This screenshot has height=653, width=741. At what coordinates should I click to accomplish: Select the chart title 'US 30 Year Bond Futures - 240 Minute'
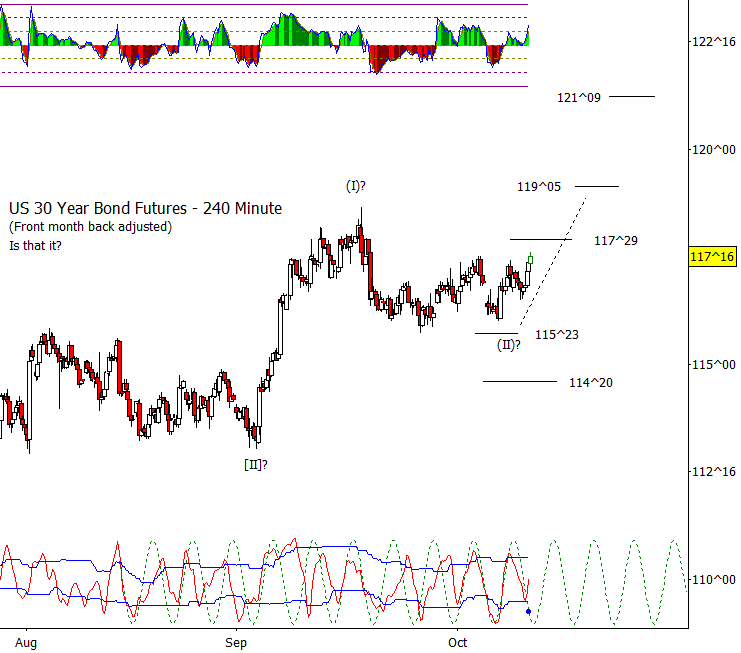coord(146,208)
